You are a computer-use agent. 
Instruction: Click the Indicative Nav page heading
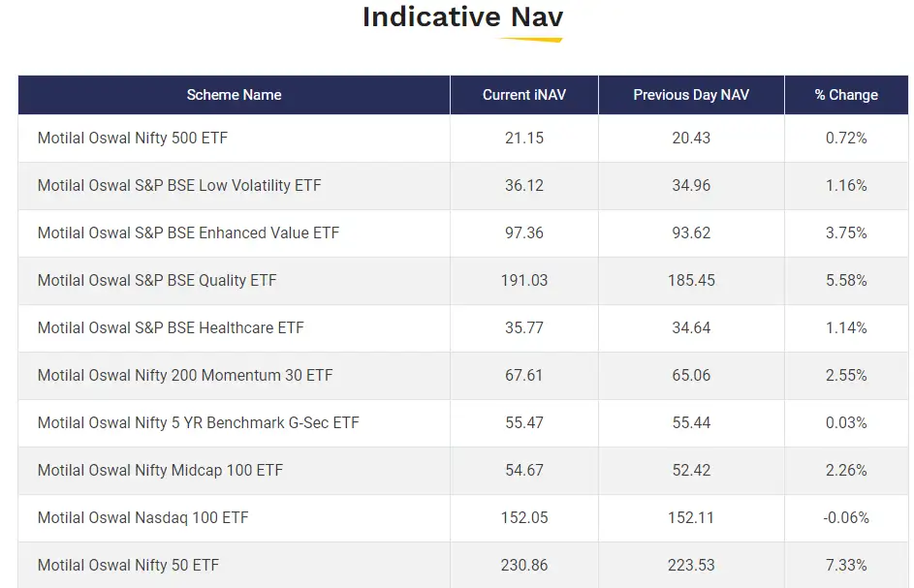tap(462, 17)
